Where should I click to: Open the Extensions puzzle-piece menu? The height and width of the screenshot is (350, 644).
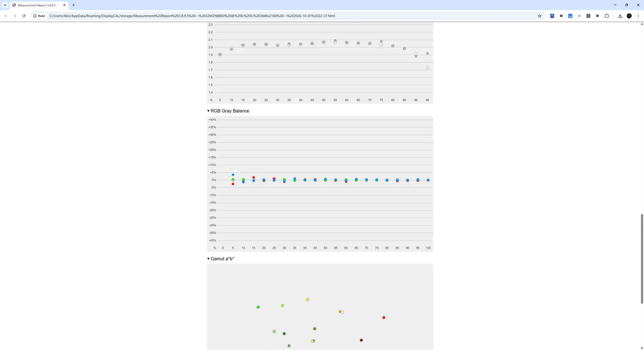tap(607, 16)
